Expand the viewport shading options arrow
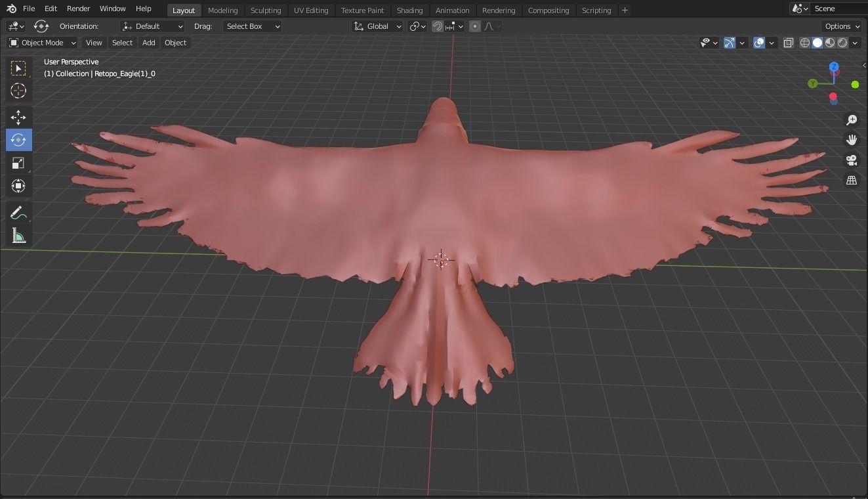Image resolution: width=868 pixels, height=499 pixels. pyautogui.click(x=855, y=43)
